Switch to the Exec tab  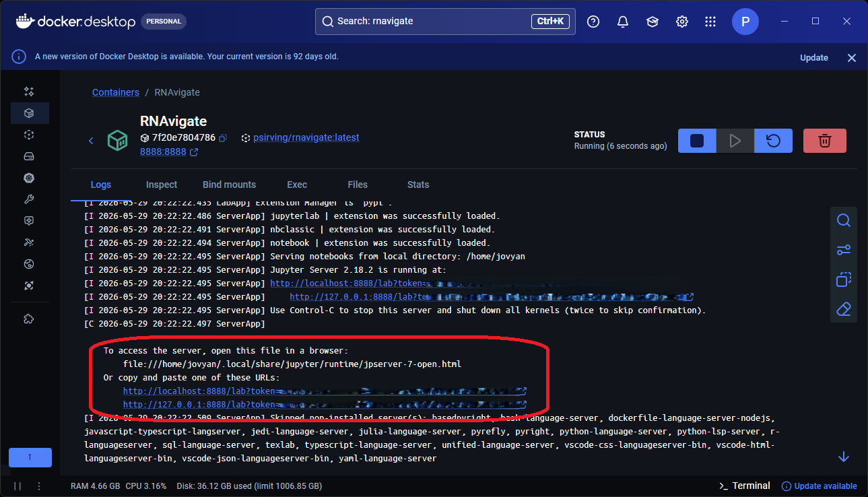click(297, 185)
